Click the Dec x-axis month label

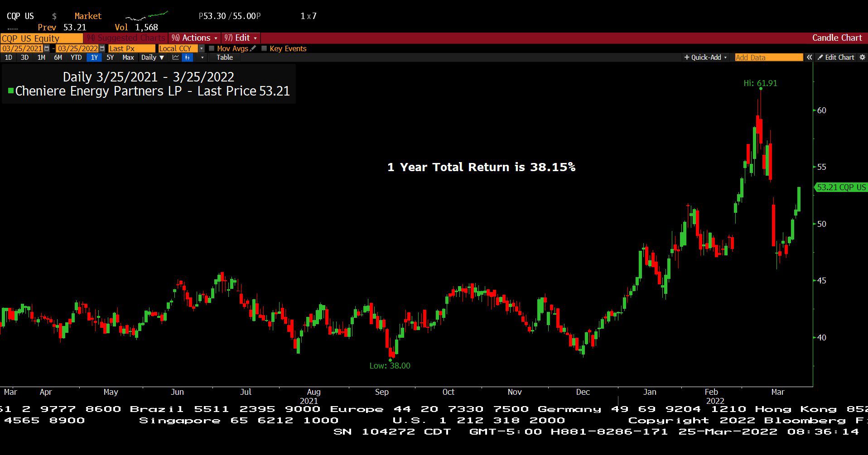coord(583,392)
